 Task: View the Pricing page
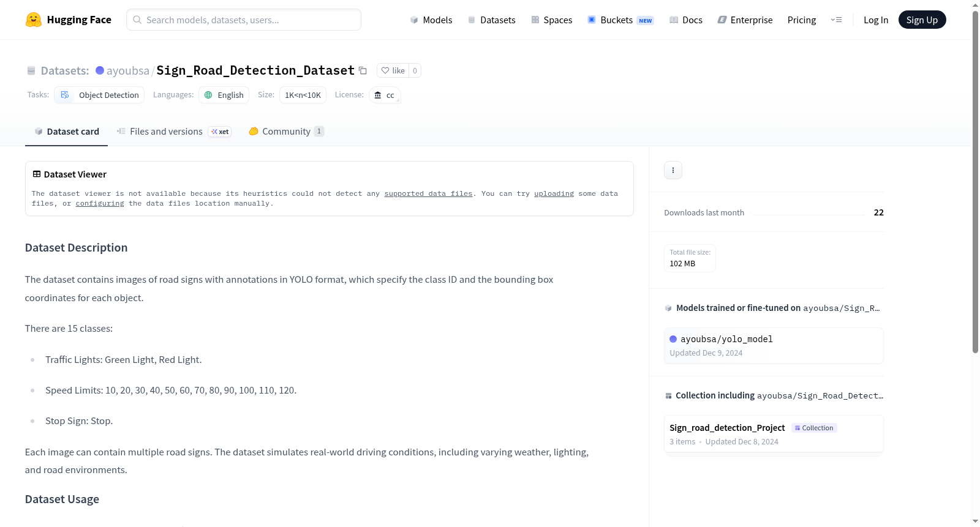click(802, 20)
